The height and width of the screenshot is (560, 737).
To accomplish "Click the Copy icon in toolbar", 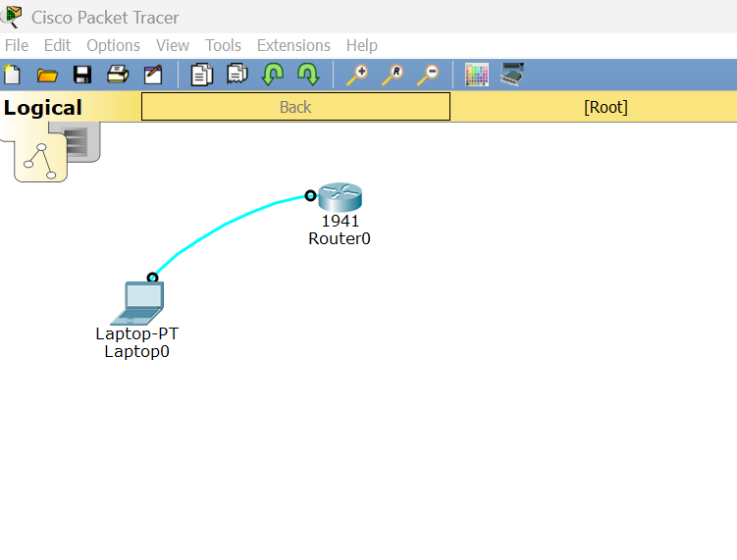I will pyautogui.click(x=201, y=75).
